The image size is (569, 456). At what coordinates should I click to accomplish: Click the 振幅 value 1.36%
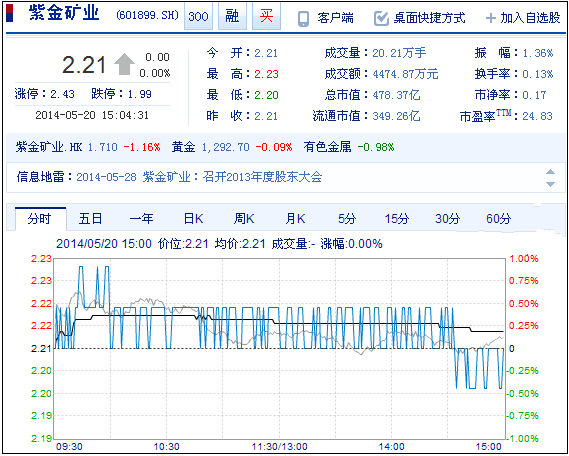click(x=538, y=53)
